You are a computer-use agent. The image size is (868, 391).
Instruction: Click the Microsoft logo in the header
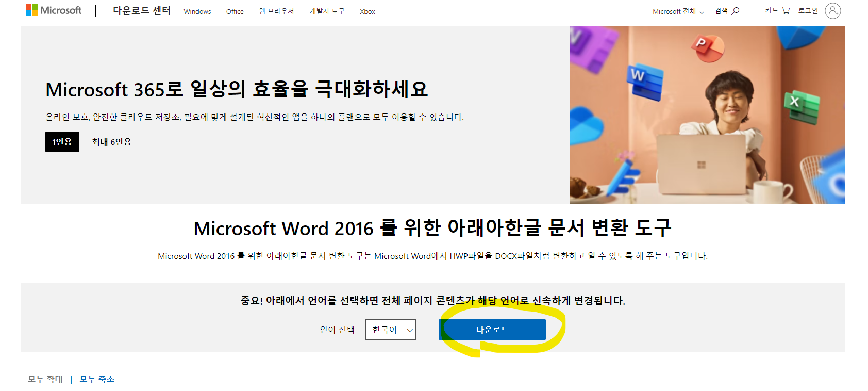pos(54,10)
